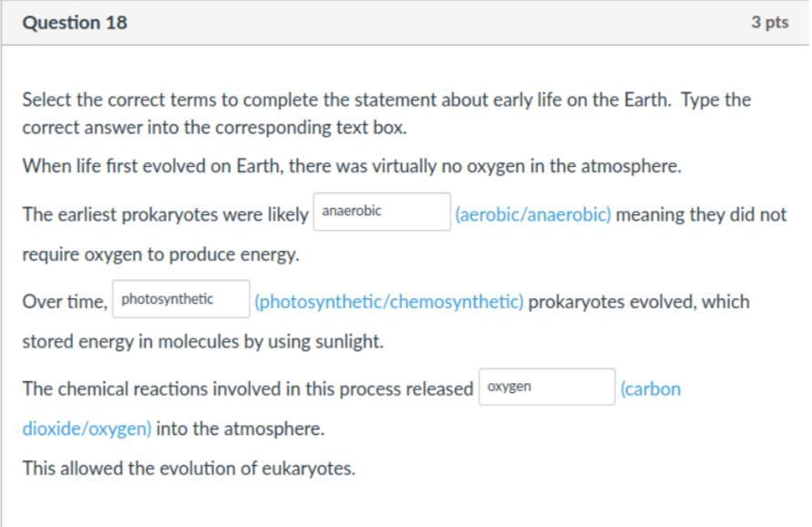
Task: Click the text "The earliest prokaryotes were likely"
Action: point(165,215)
